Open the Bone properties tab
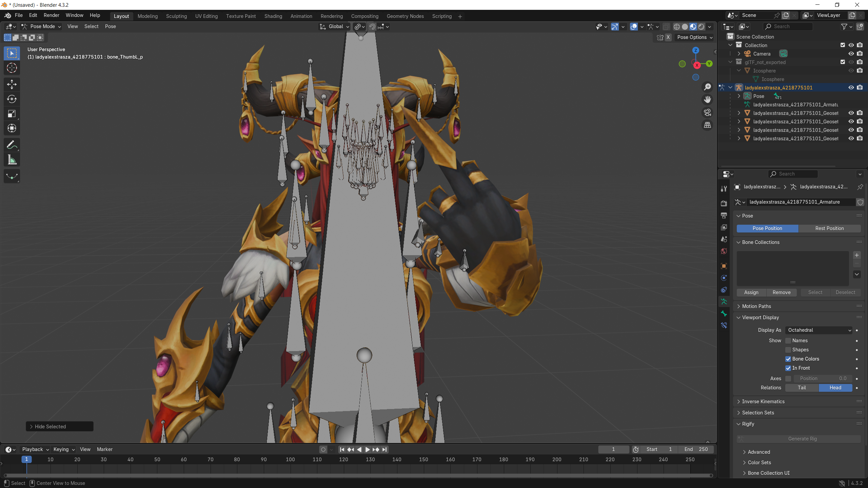868x488 pixels. pyautogui.click(x=724, y=313)
